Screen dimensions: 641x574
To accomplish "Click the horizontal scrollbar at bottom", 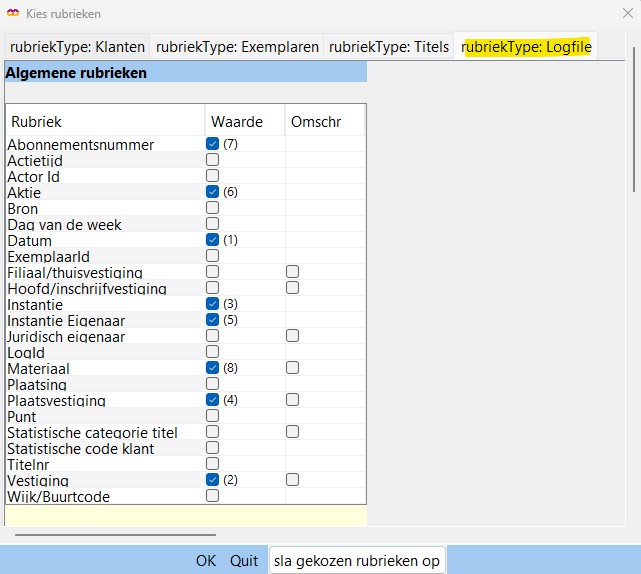I will pyautogui.click(x=100, y=535).
